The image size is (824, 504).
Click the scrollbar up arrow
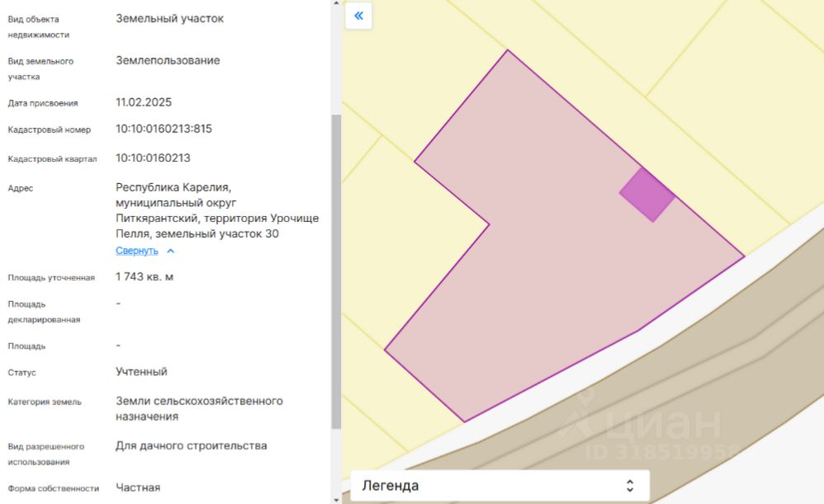point(336,3)
